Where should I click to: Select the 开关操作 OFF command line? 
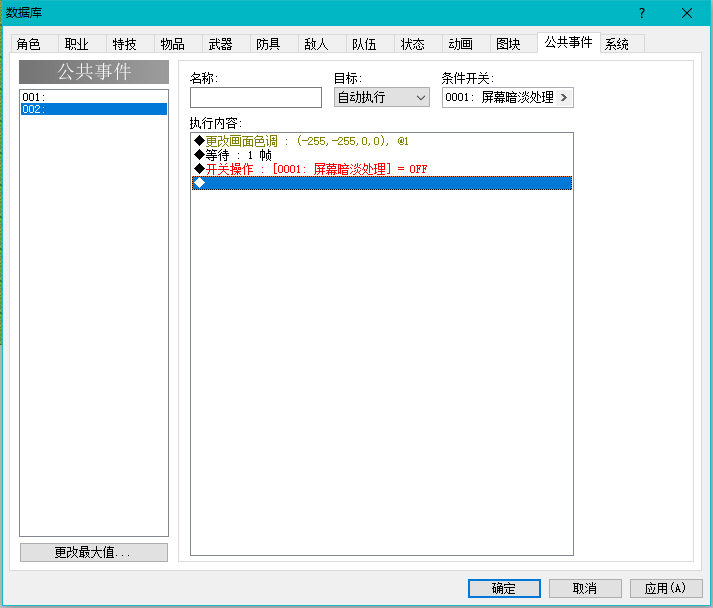tap(382, 169)
